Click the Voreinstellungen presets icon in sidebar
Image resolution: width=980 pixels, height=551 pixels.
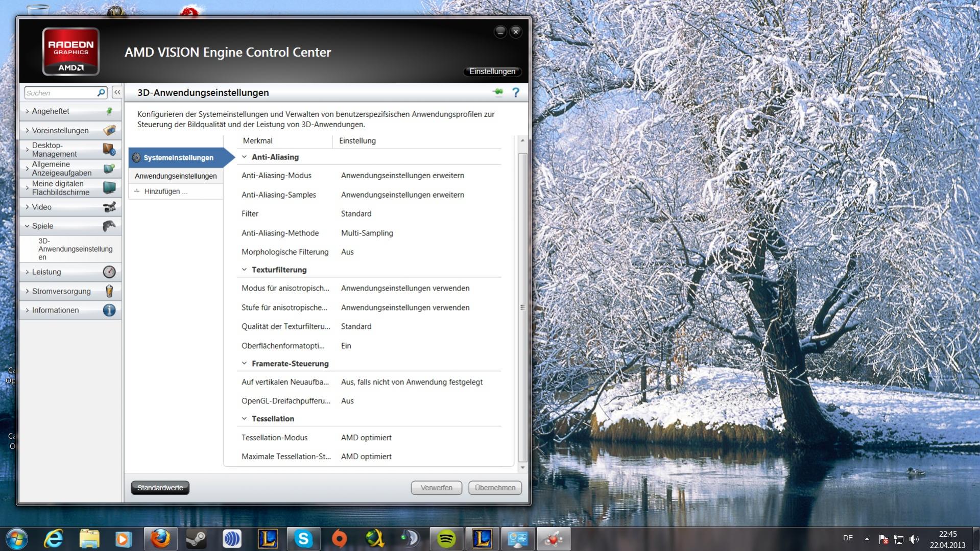pyautogui.click(x=109, y=130)
